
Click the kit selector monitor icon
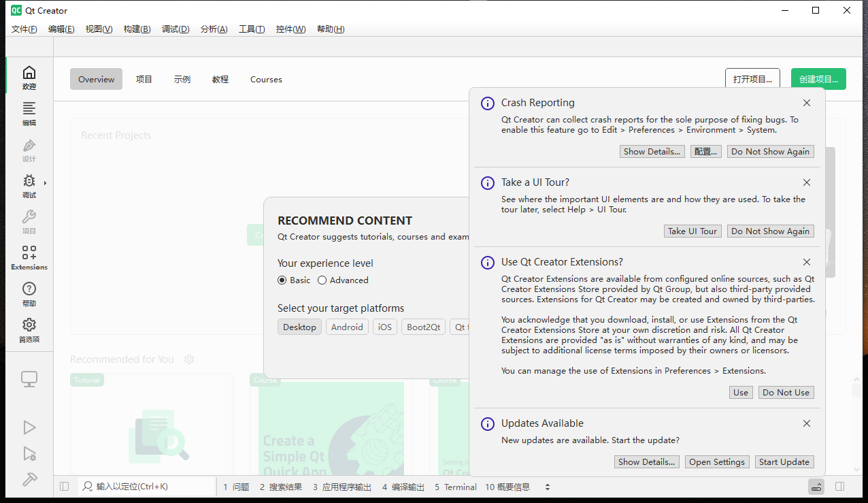(29, 379)
